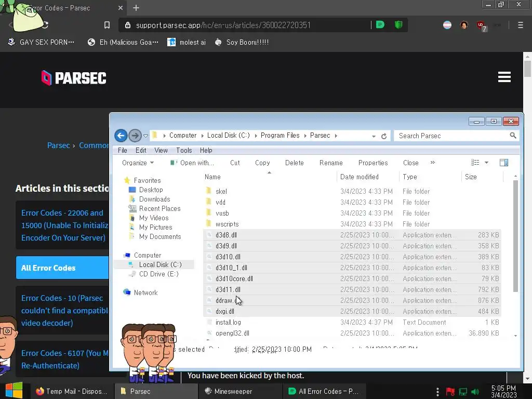532x399 pixels.
Task: Click the skel folder icon
Action: [209, 191]
